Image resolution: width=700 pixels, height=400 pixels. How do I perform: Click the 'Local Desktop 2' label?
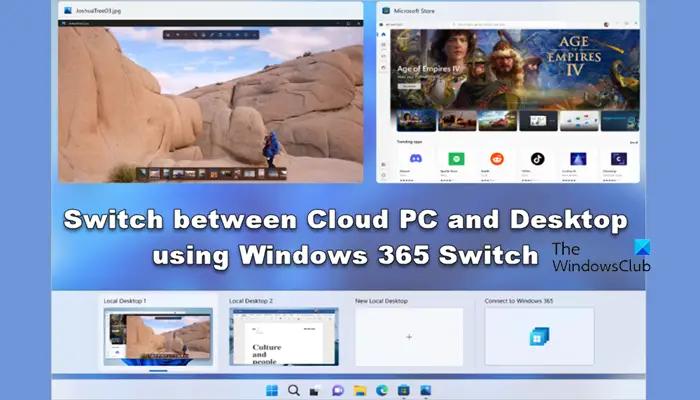(x=251, y=301)
